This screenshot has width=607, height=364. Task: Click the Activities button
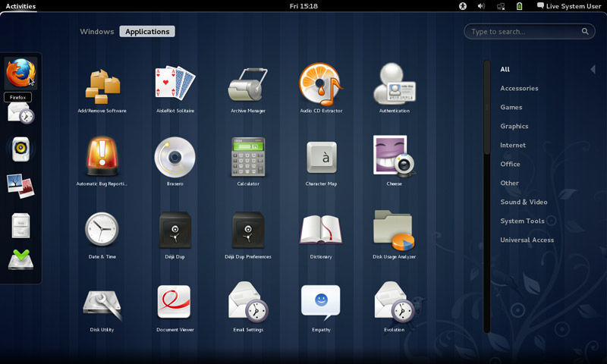(20, 6)
